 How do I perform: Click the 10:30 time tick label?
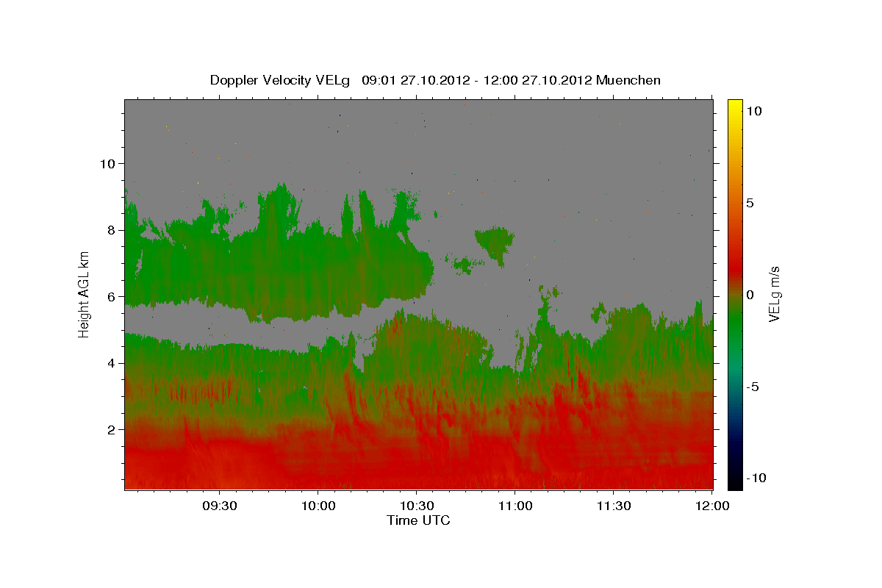coord(416,506)
